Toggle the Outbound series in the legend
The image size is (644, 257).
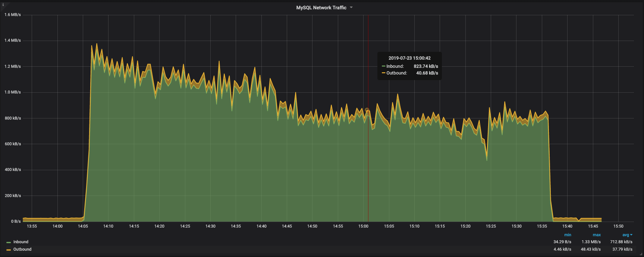[x=22, y=250]
